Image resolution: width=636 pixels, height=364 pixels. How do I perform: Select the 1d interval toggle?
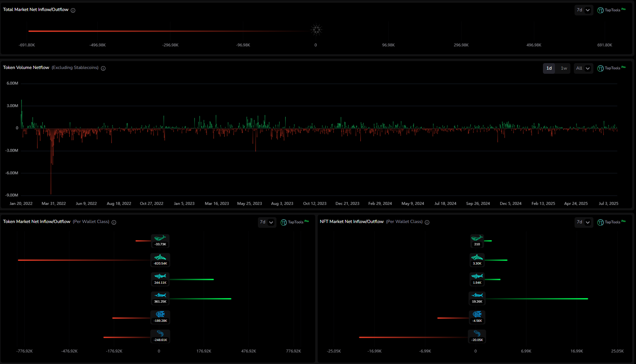(549, 68)
